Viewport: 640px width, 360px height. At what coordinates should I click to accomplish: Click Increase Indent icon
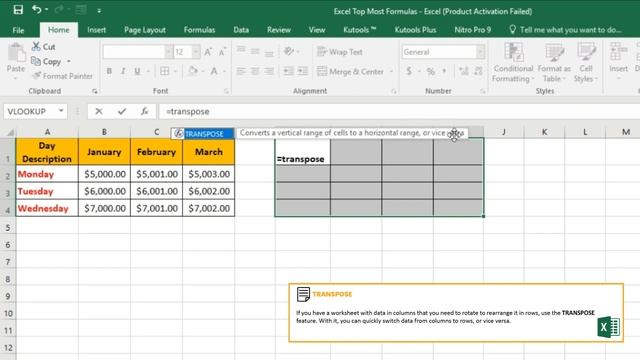click(302, 71)
